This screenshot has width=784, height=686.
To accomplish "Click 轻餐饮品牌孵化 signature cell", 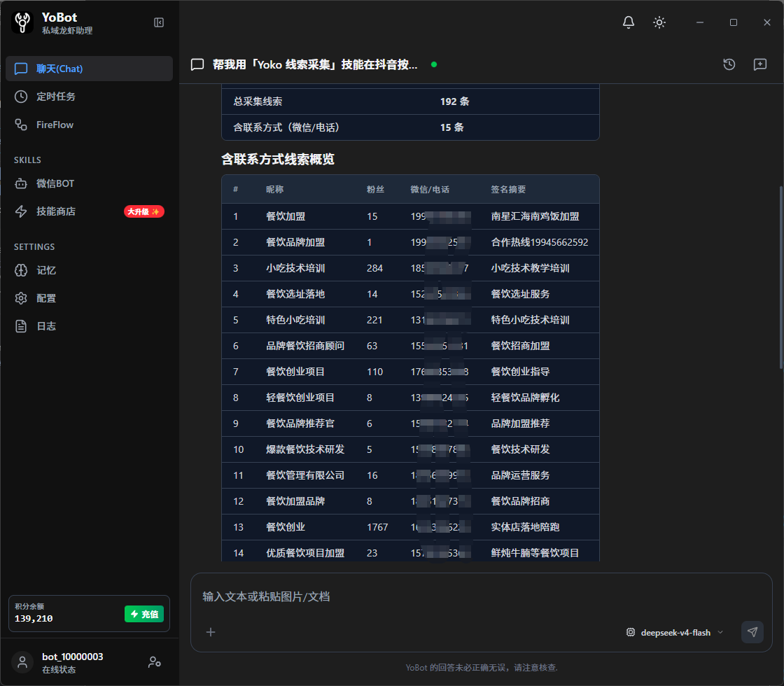I will 525,398.
